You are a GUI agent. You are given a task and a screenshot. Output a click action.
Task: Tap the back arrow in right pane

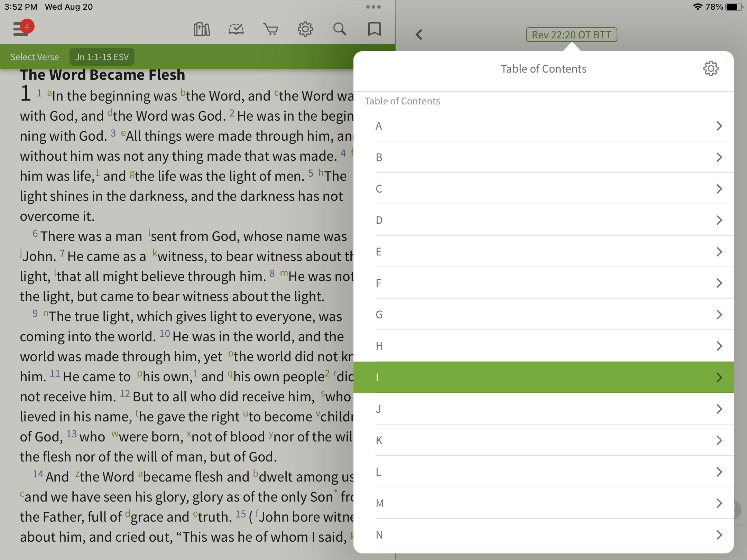click(x=419, y=35)
